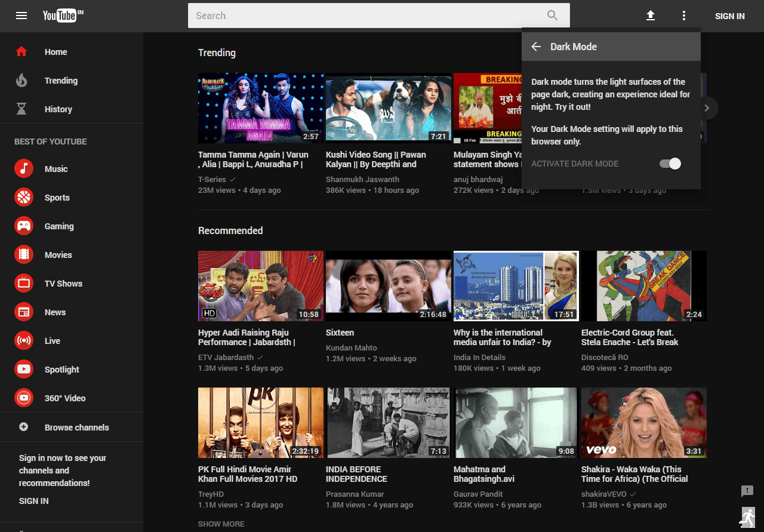
Task: Open the 360° Video icon
Action: (x=24, y=398)
